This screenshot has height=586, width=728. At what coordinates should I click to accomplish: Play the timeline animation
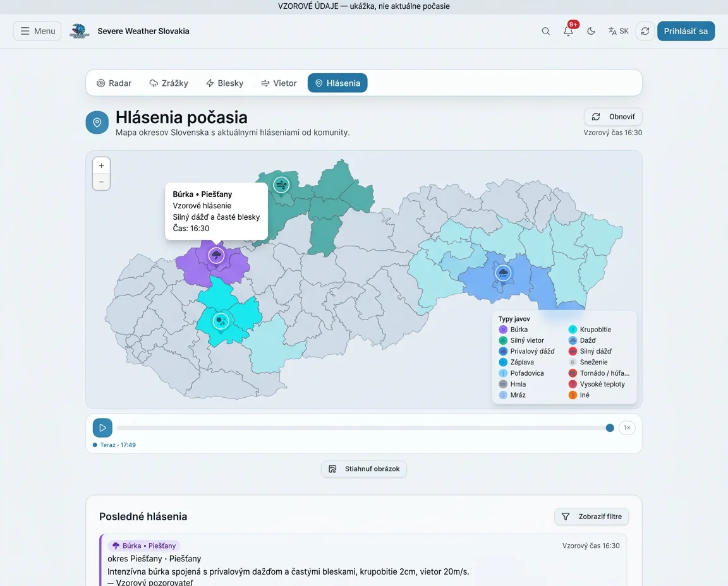pyautogui.click(x=102, y=428)
